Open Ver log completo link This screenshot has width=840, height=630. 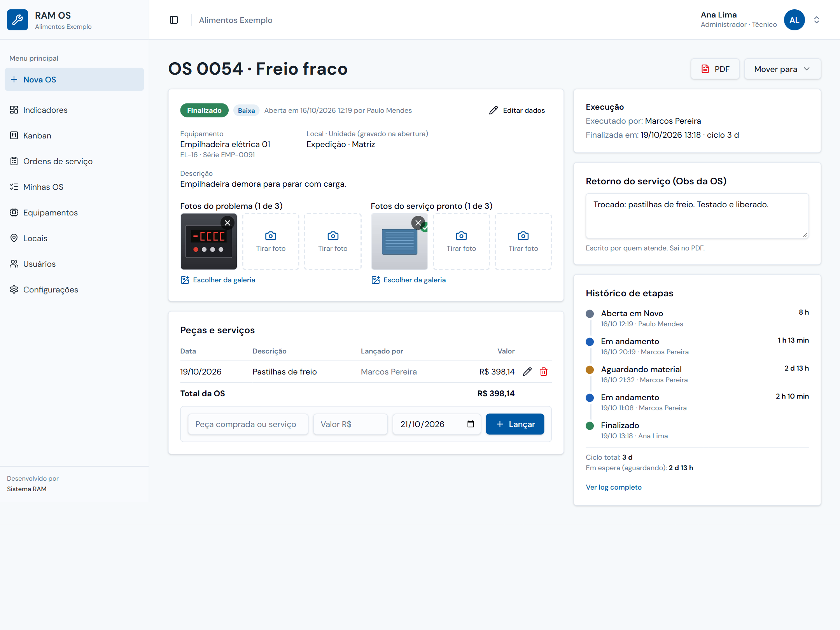pos(614,487)
